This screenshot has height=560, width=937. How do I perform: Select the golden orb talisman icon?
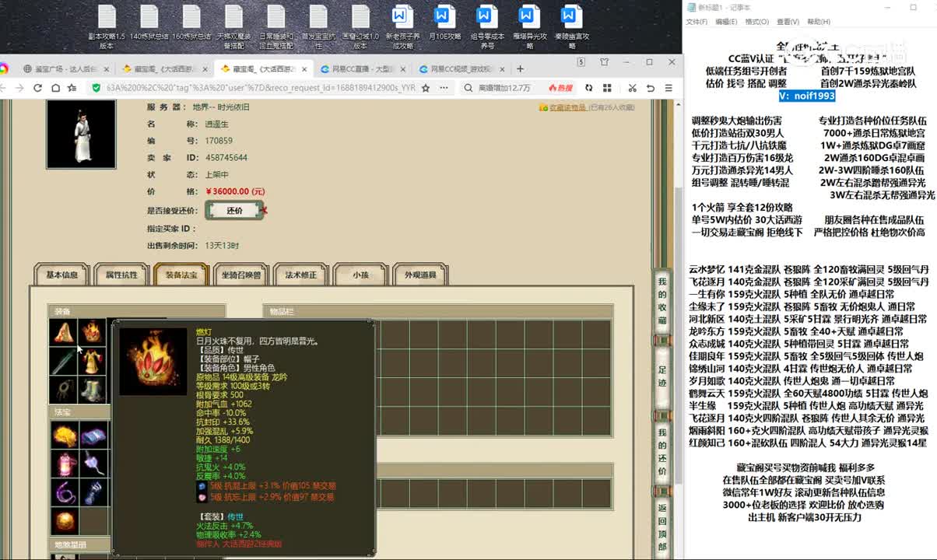(x=64, y=521)
